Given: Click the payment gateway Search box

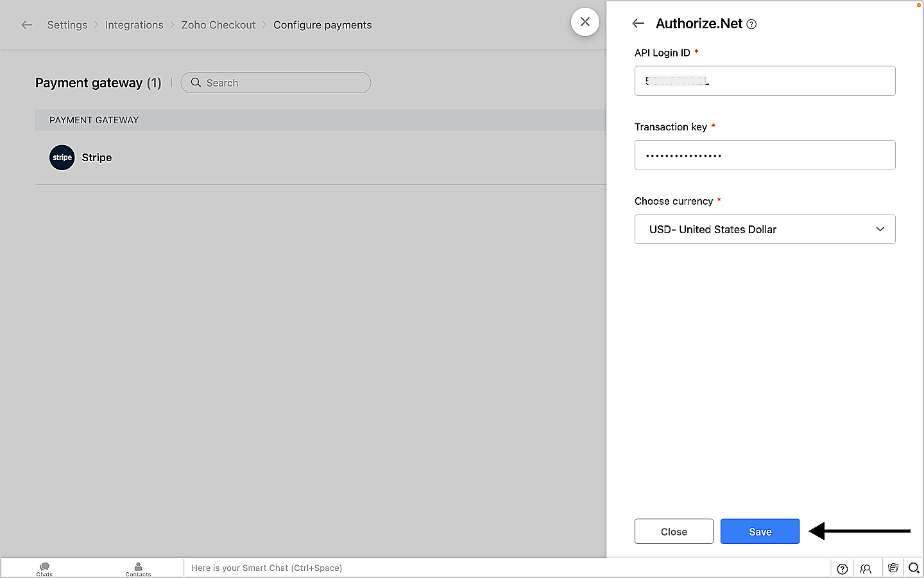Looking at the screenshot, I should [276, 83].
